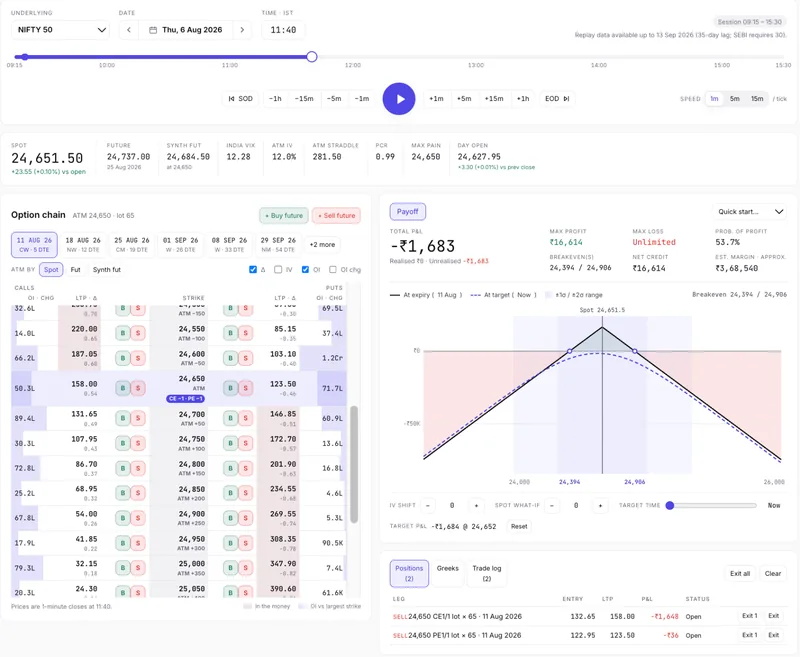Image resolution: width=800 pixels, height=657 pixels.
Task: Toggle the OI column checkbox
Action: tap(305, 269)
